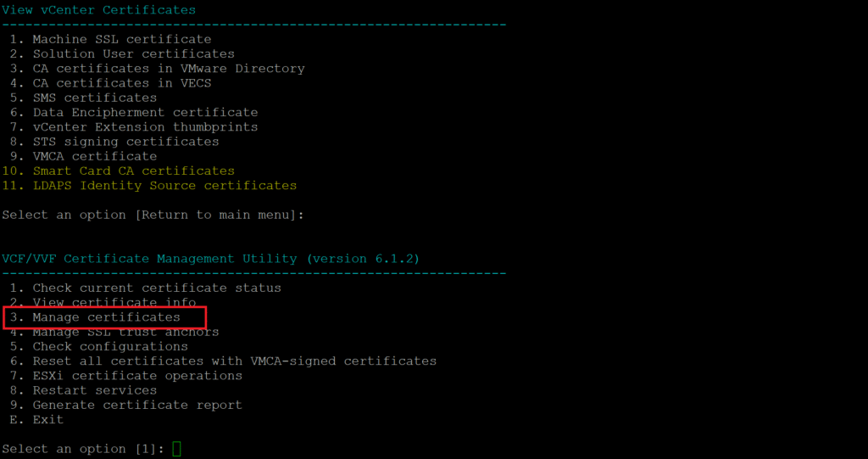This screenshot has width=868, height=459.
Task: Select CA certificates in VECS line
Action: (x=111, y=83)
